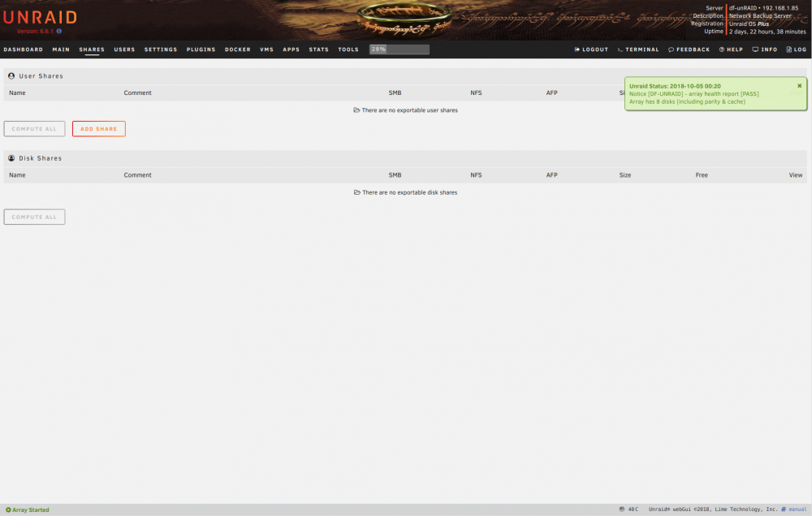Switch to the Plugins tab

click(201, 49)
